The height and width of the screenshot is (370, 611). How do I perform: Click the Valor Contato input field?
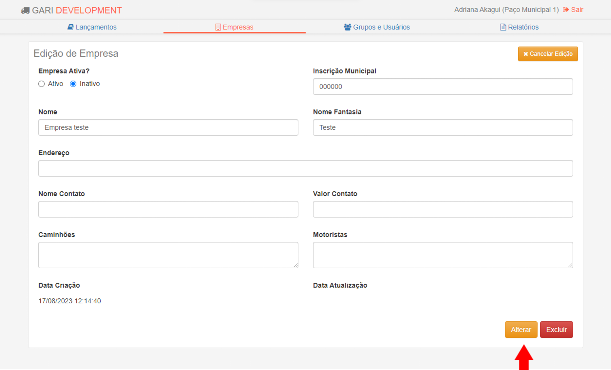pos(443,209)
